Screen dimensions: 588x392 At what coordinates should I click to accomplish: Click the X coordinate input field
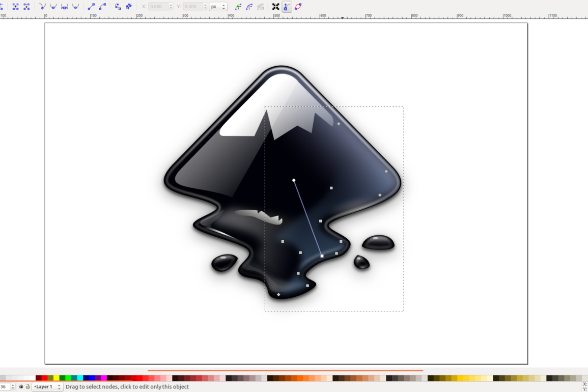tap(159, 7)
